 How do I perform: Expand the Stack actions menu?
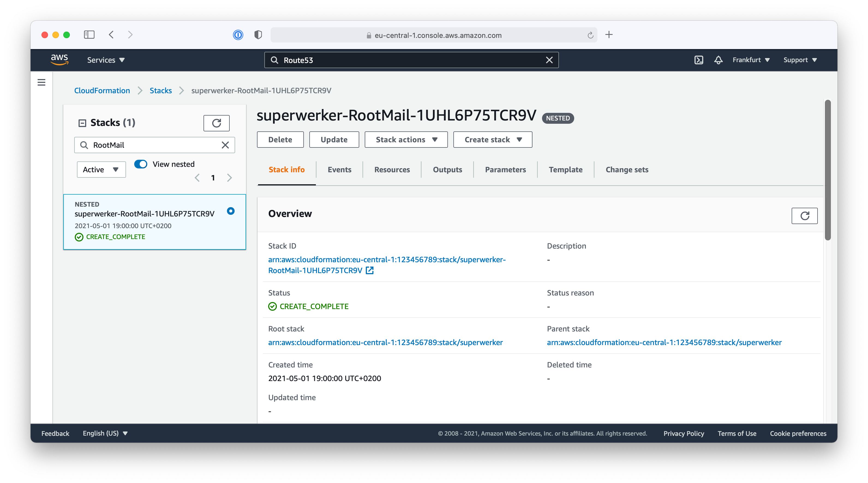pos(406,140)
